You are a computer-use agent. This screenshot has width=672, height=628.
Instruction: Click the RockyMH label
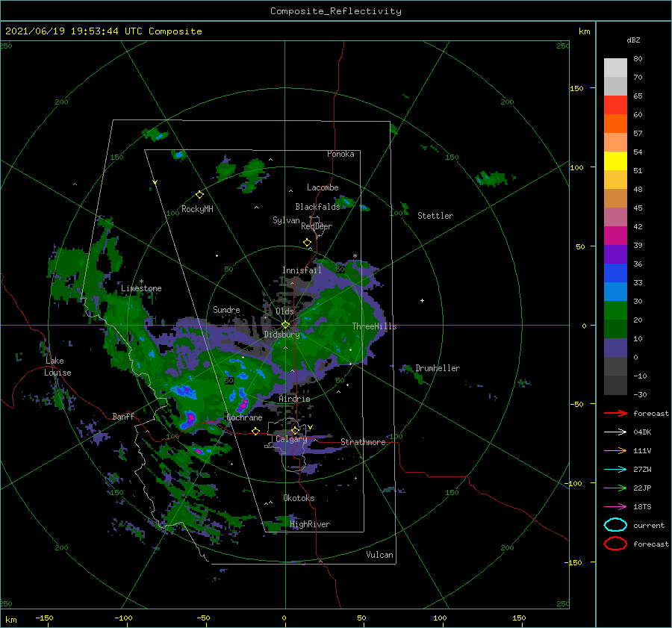tap(197, 209)
